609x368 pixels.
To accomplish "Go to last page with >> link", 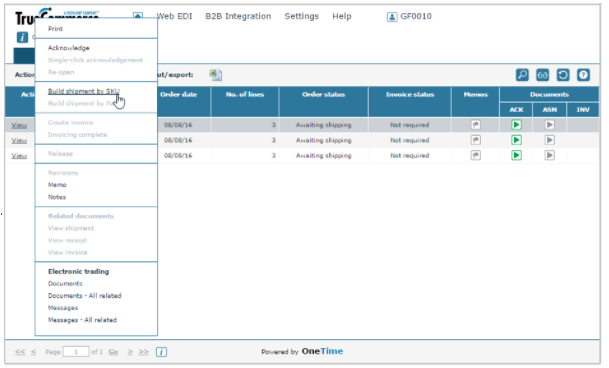I will [x=144, y=352].
